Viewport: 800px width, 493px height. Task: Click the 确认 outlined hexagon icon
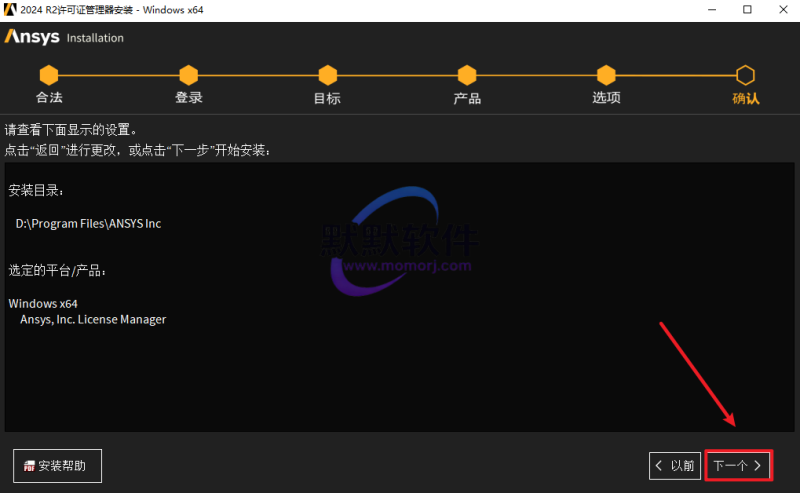tap(745, 75)
